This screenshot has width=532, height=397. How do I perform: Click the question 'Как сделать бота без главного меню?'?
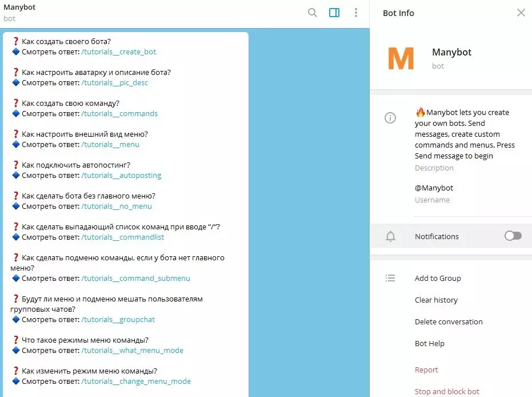(x=89, y=196)
